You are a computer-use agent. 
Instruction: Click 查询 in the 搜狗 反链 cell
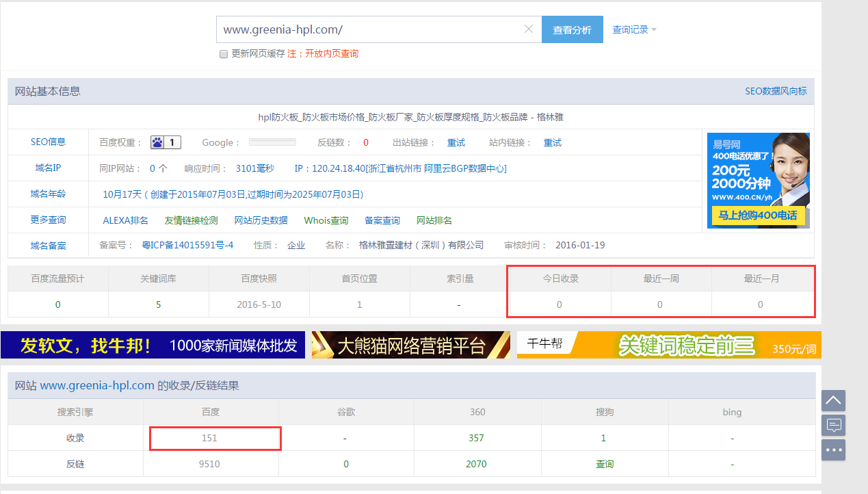(605, 464)
